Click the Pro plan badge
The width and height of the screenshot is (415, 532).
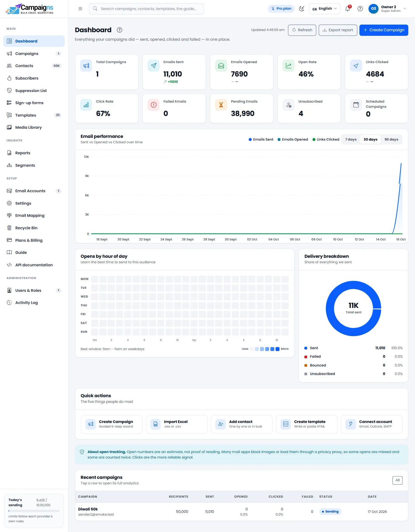(x=281, y=9)
